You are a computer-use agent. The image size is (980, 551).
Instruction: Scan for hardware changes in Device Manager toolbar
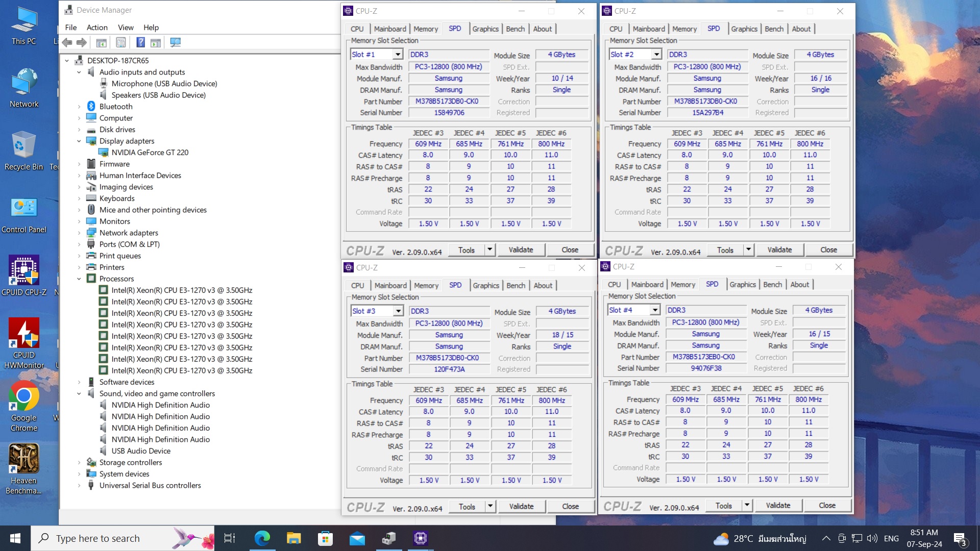click(x=175, y=43)
